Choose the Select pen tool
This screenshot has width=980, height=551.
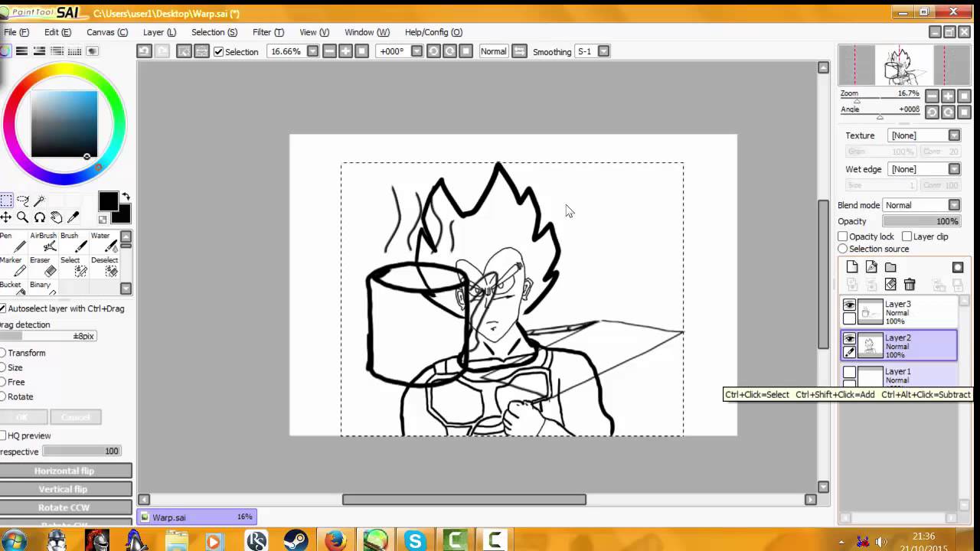pos(74,266)
